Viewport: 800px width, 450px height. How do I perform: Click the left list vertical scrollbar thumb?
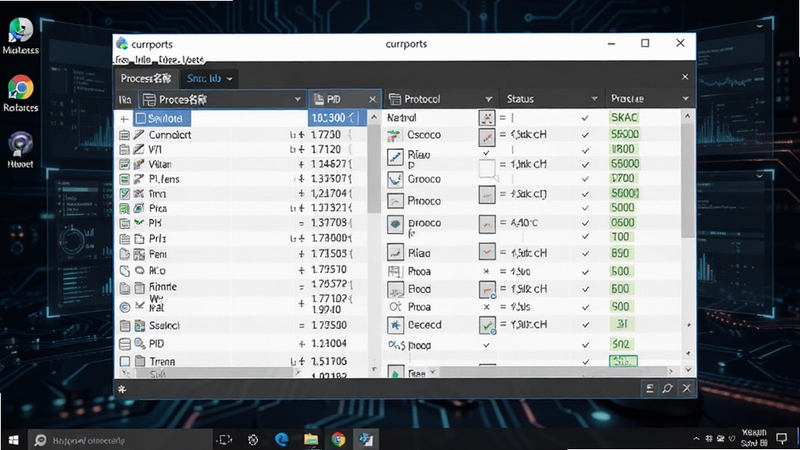point(374,168)
